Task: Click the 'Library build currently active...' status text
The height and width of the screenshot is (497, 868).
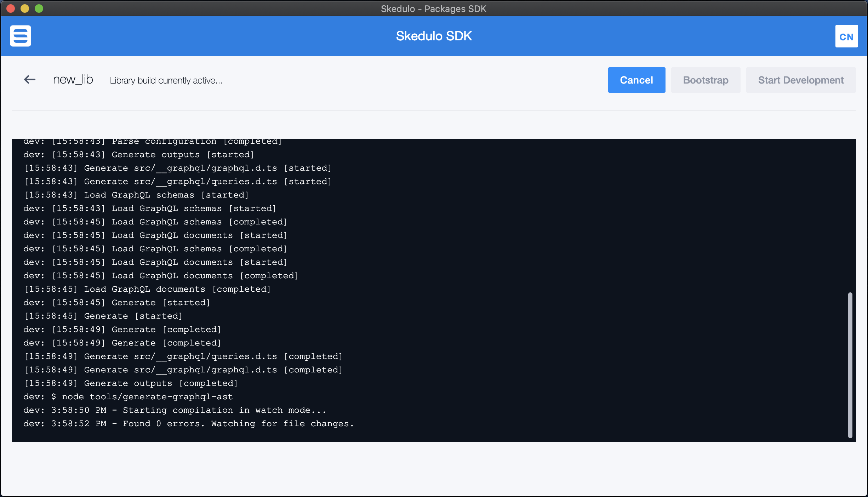Action: pyautogui.click(x=166, y=81)
